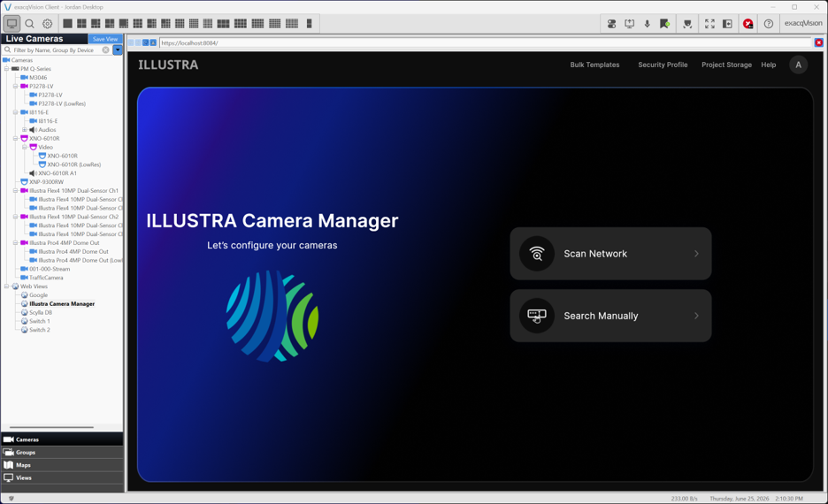Switch to Views tab in sidebar

coord(62,477)
